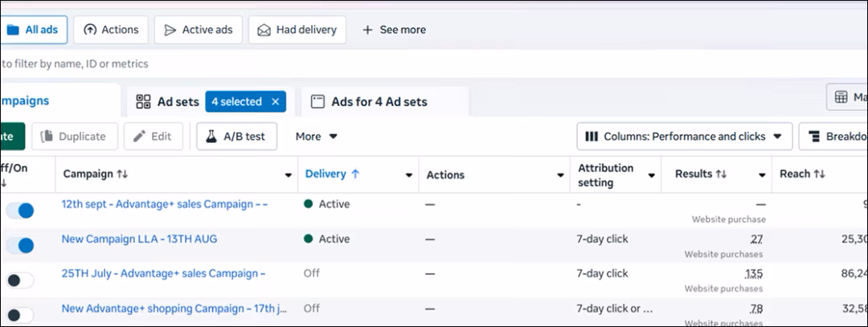Click the Ad sets grid icon
Image resolution: width=868 pixels, height=327 pixels.
[143, 102]
